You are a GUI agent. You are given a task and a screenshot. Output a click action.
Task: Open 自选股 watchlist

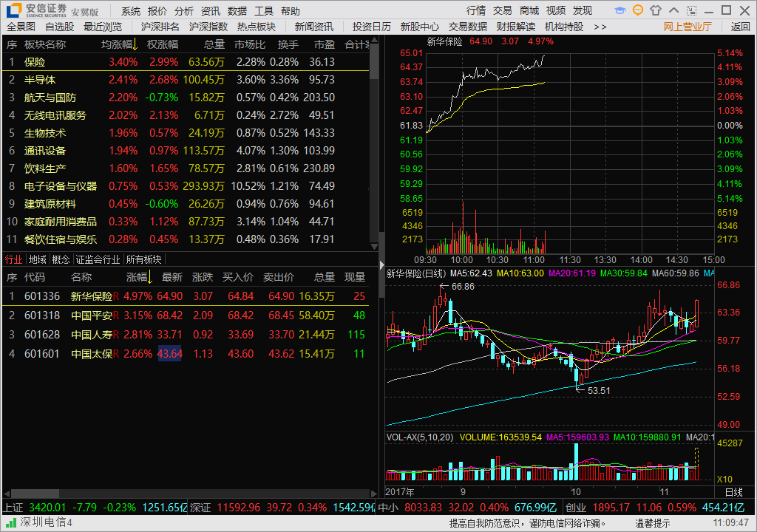coord(59,27)
